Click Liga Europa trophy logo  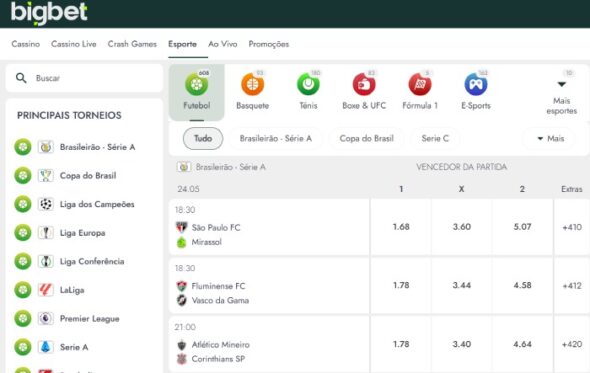click(46, 233)
